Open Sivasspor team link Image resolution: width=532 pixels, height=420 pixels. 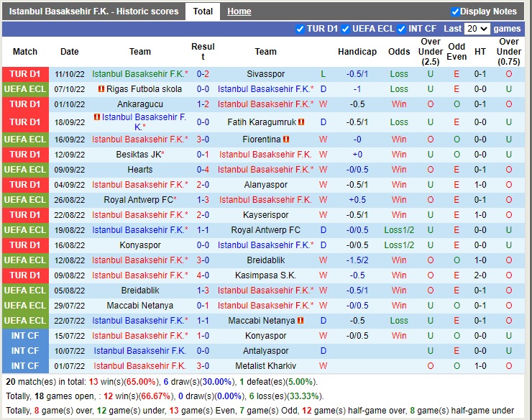tap(266, 74)
